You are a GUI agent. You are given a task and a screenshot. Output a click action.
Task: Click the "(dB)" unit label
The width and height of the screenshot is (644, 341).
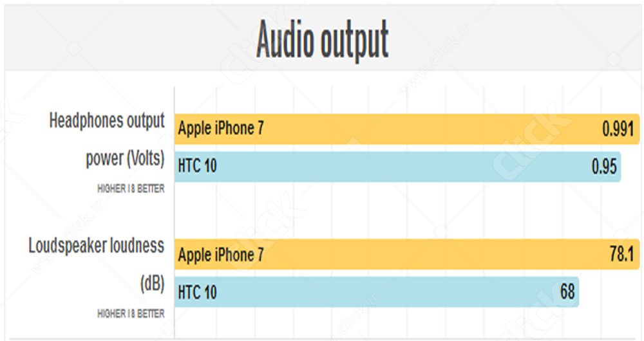pyautogui.click(x=152, y=284)
